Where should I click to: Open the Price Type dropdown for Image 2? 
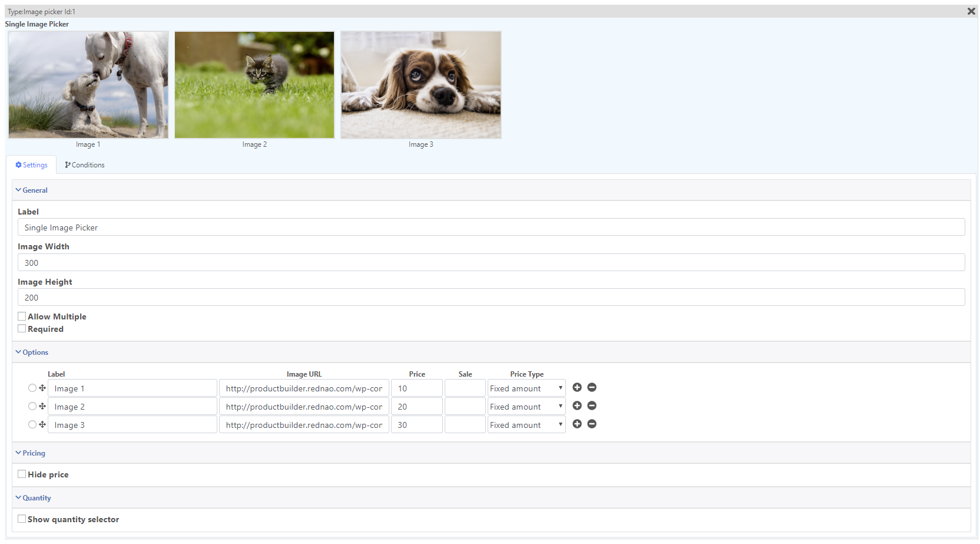pyautogui.click(x=527, y=407)
